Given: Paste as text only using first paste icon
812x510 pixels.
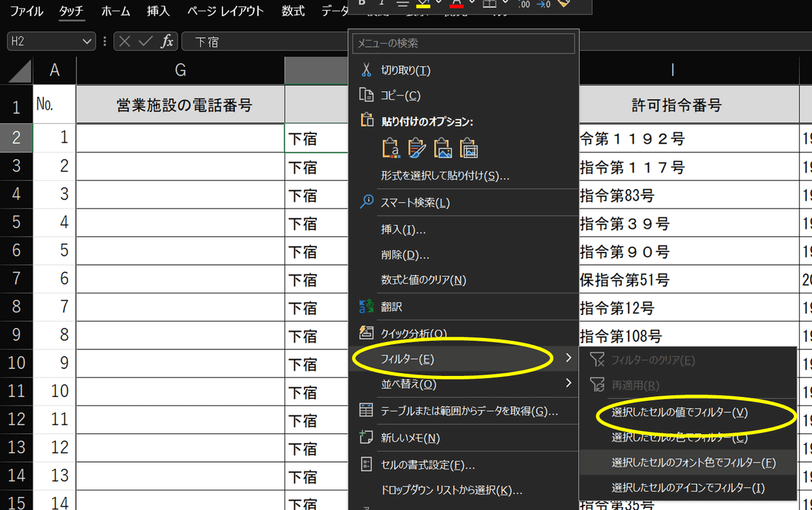Looking at the screenshot, I should 392,148.
